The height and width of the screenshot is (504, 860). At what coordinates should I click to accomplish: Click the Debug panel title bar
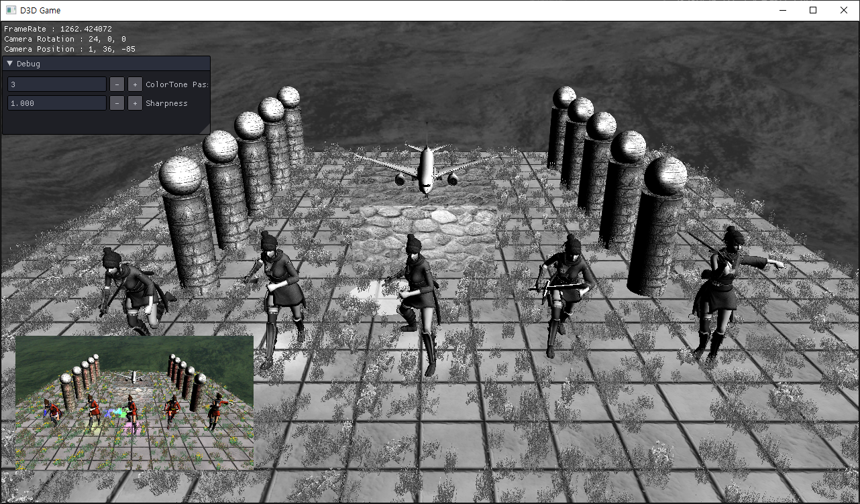coord(106,63)
